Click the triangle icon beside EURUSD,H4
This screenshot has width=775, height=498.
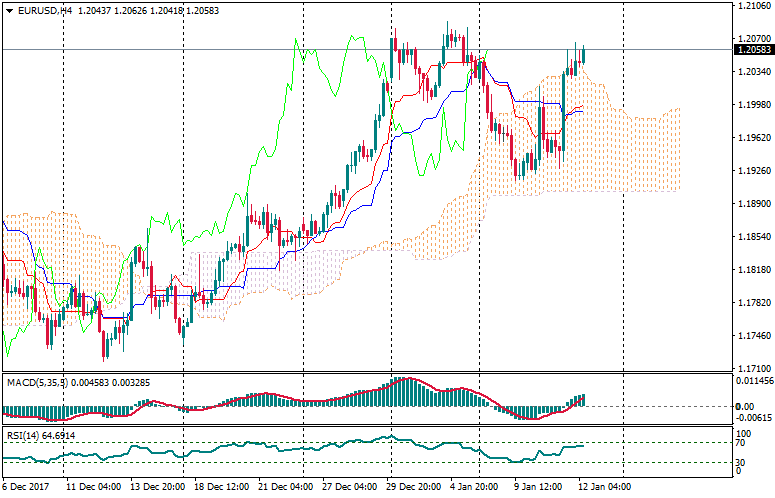click(9, 10)
